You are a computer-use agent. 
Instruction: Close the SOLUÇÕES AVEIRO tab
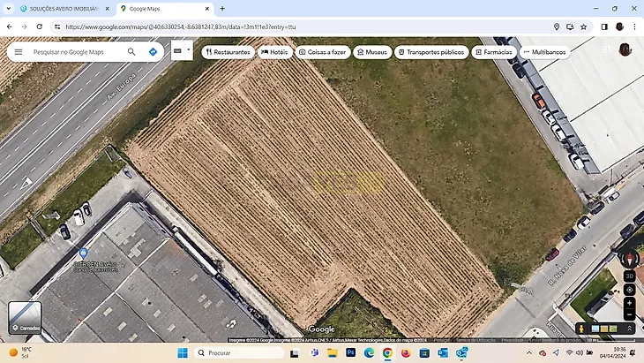pos(108,9)
